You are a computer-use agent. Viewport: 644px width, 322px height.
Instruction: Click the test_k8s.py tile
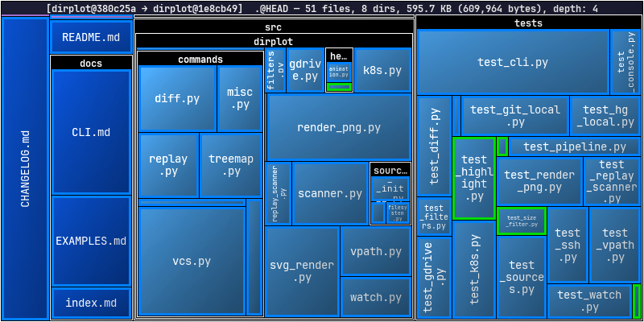474,270
